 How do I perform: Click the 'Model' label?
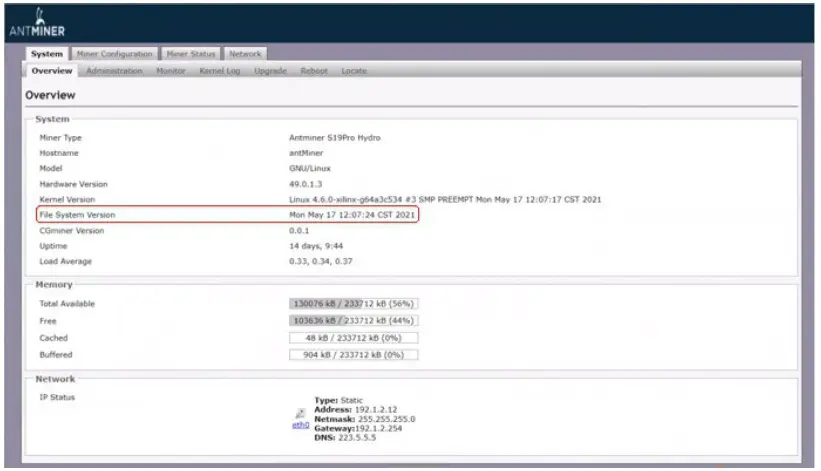click(x=51, y=169)
